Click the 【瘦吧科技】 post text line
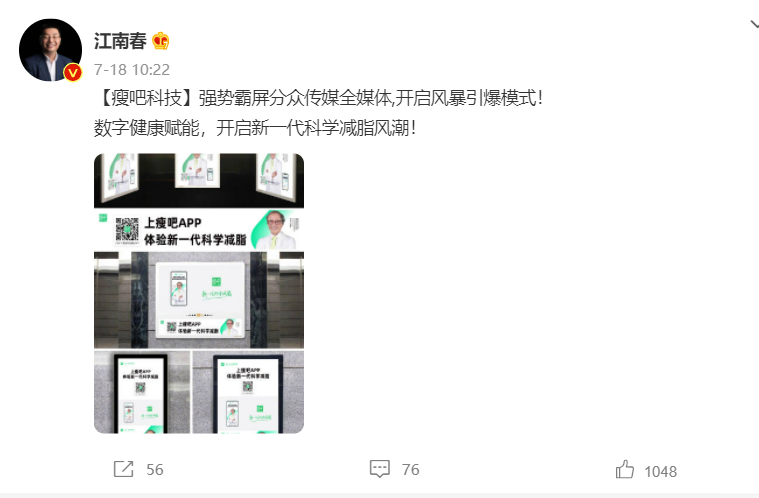 click(x=319, y=98)
